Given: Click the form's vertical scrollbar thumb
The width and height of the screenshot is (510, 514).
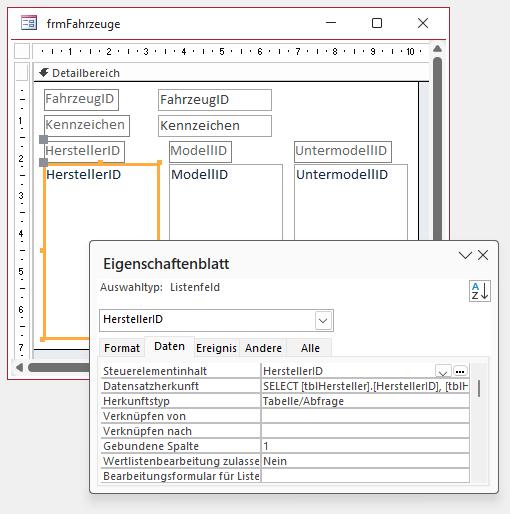Looking at the screenshot, I should pos(438,148).
